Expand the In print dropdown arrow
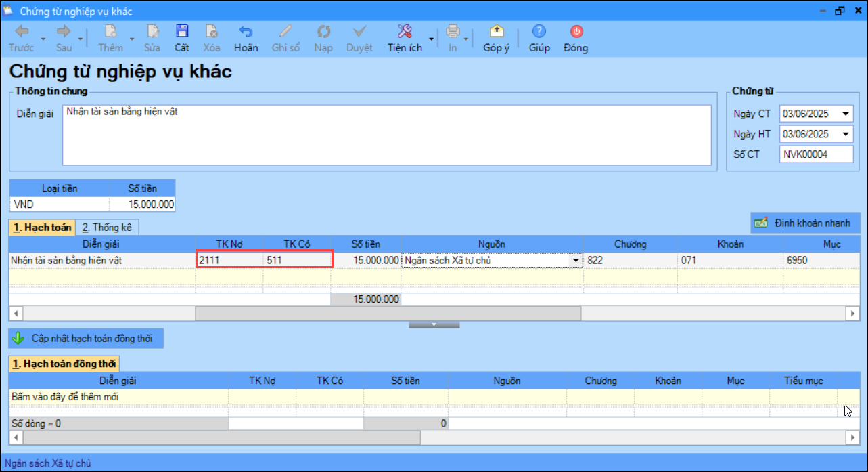 click(466, 39)
